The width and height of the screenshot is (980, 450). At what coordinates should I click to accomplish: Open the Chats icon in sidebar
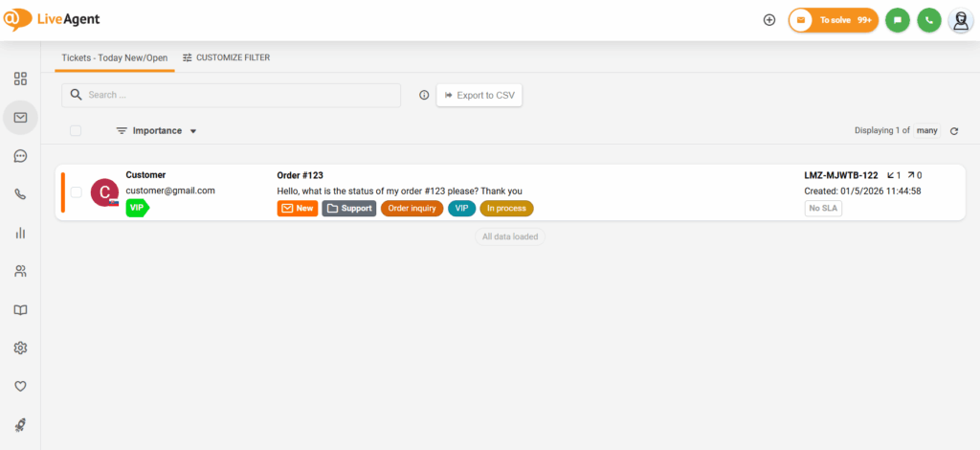[x=20, y=156]
